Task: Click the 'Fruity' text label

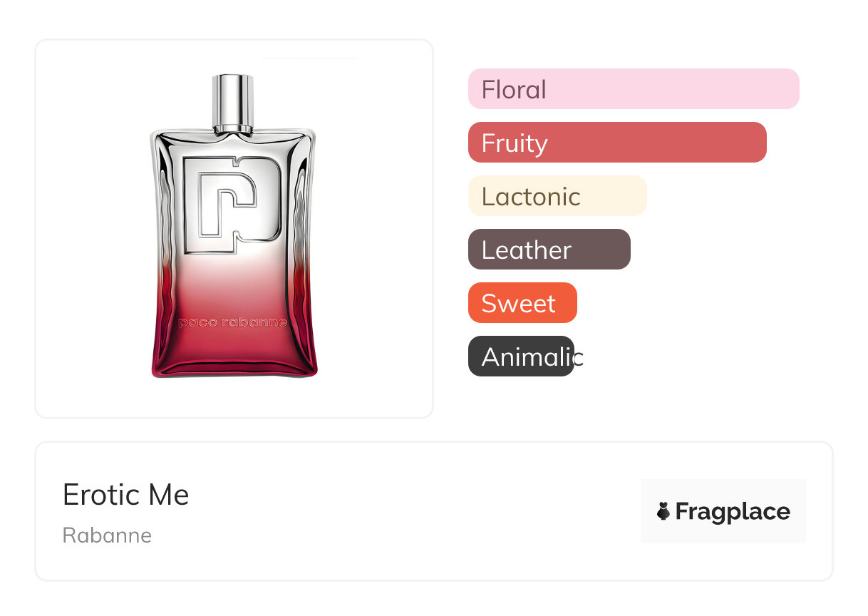Action: click(x=515, y=143)
